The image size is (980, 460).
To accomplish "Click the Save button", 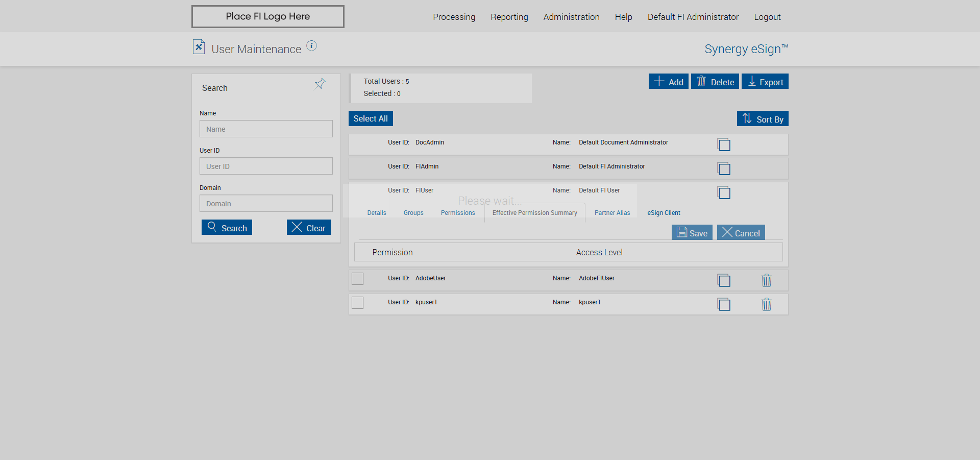I will (692, 232).
